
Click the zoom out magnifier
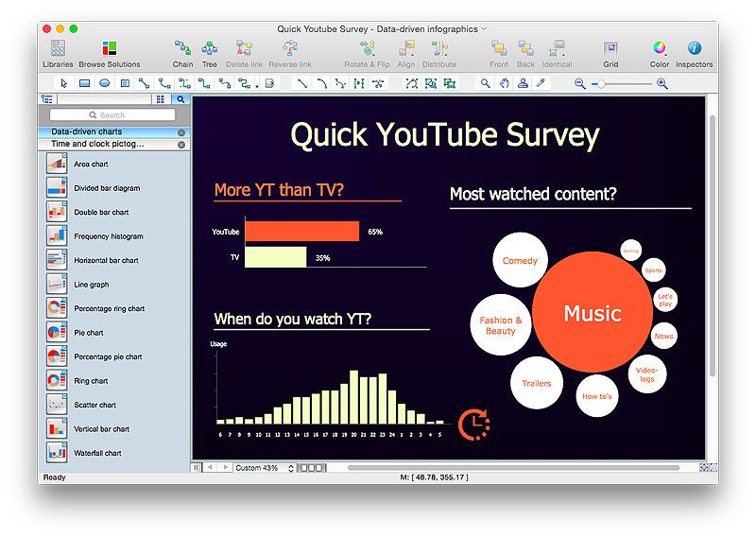pyautogui.click(x=580, y=84)
